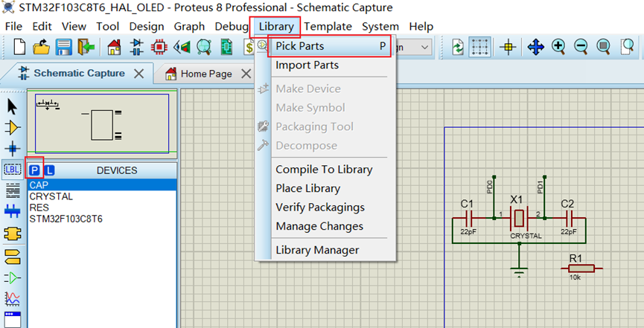Open the 3D Visualizer toolbar icon

182,47
